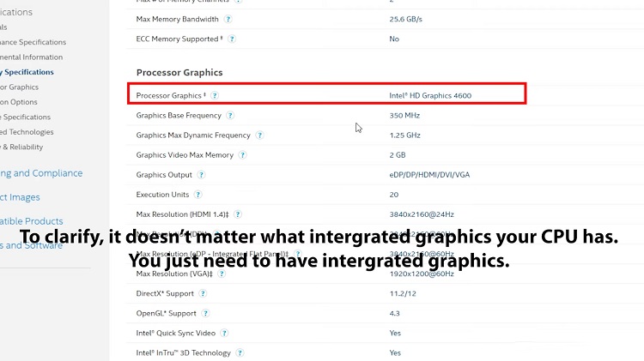The image size is (644, 361).
Task: Click eDP/DP/HDMI/DVI/VGA output value
Action: pos(429,175)
